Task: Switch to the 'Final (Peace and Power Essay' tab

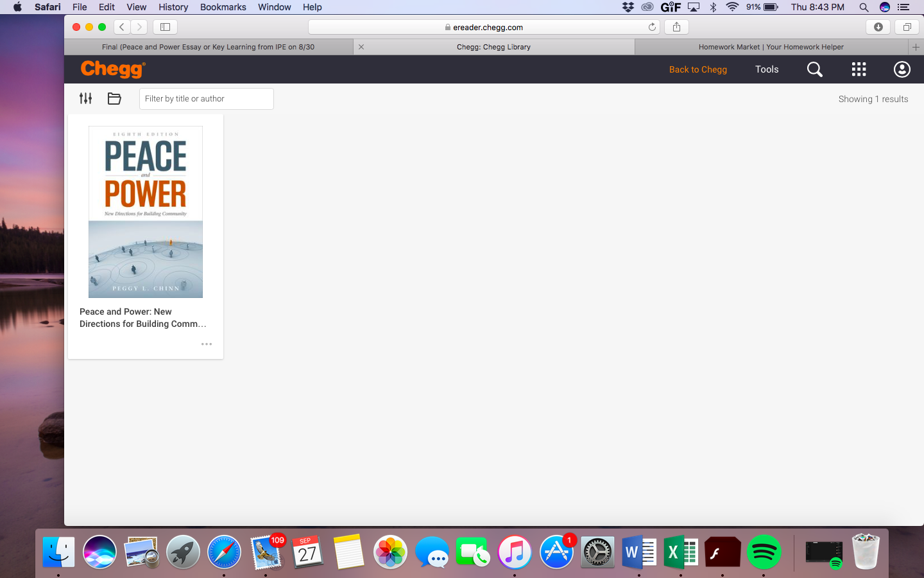Action: coord(209,47)
